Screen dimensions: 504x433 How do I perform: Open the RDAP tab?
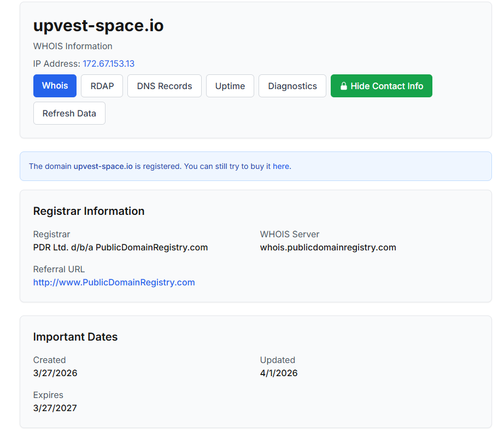coord(102,86)
